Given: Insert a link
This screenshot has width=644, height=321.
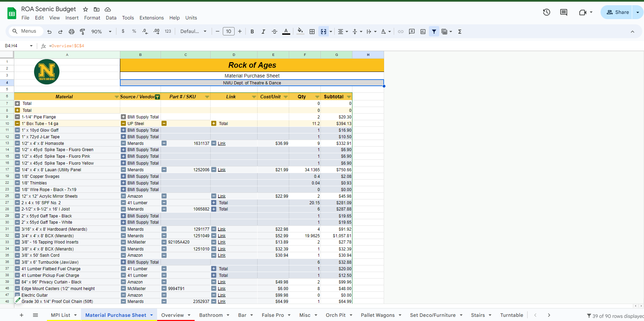Looking at the screenshot, I should pyautogui.click(x=401, y=32).
